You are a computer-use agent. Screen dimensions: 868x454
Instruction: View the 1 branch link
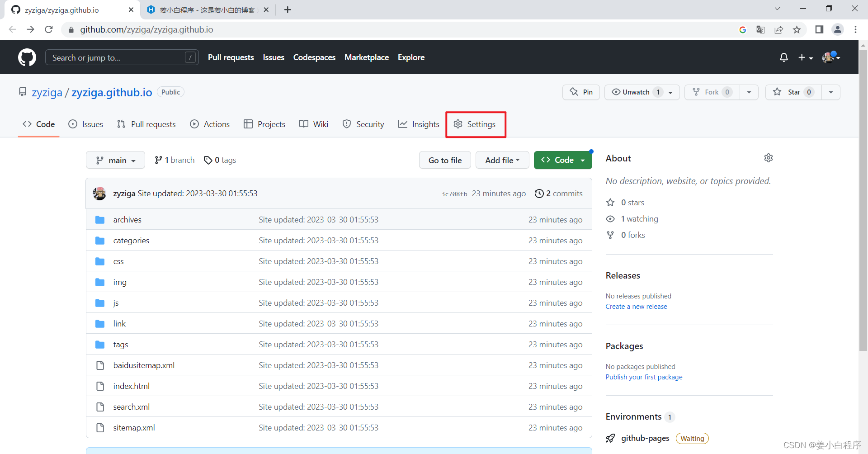coord(175,160)
